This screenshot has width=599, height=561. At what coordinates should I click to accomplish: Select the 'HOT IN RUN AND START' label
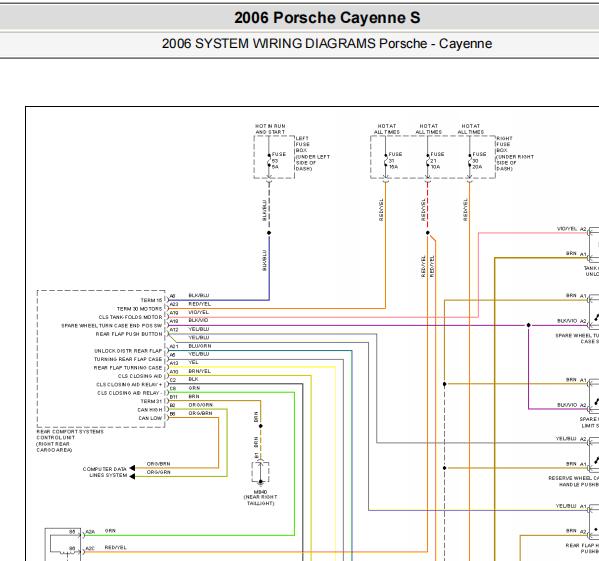click(270, 129)
